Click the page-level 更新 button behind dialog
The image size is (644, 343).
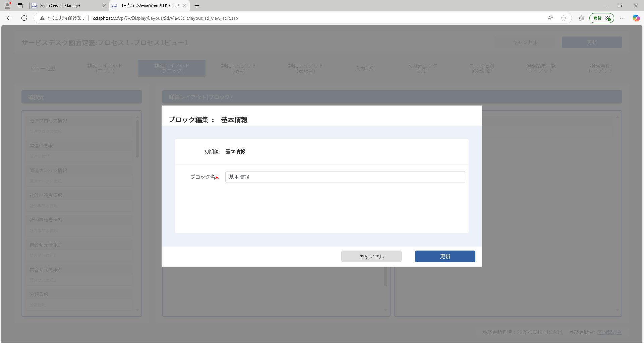point(592,43)
